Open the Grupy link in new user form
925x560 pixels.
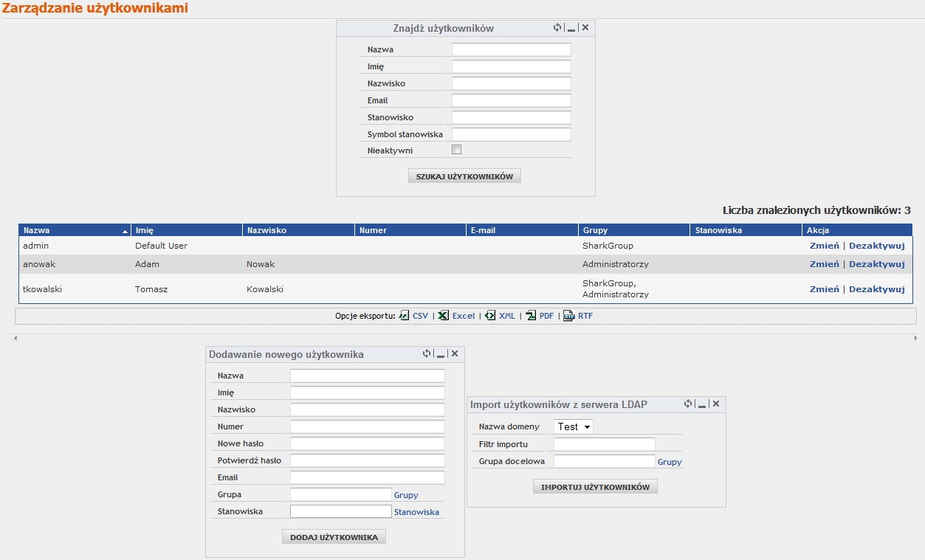point(406,495)
